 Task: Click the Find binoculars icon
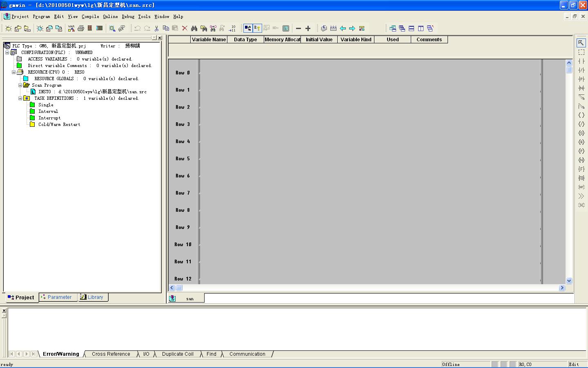coord(194,28)
